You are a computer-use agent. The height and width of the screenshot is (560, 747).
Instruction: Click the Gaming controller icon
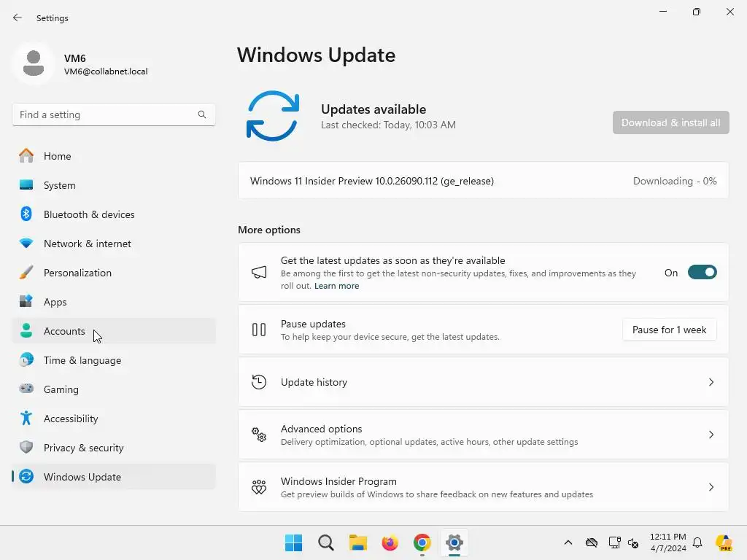(26, 389)
